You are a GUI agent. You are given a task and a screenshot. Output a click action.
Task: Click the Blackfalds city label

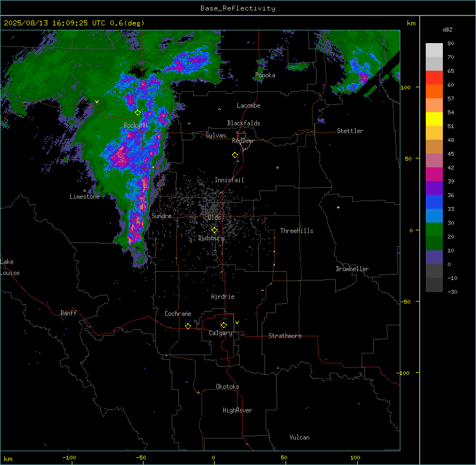(244, 123)
